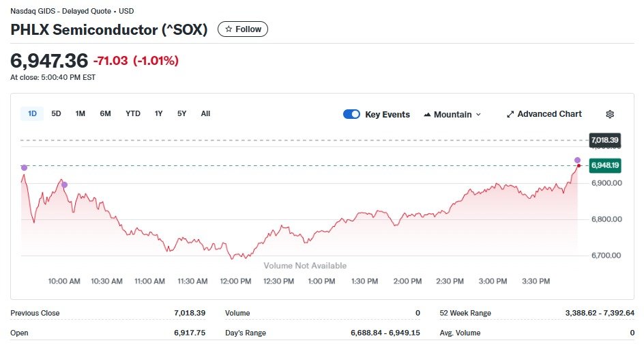Image resolution: width=644 pixels, height=345 pixels.
Task: Select the 1M chart range
Action: [x=80, y=113]
